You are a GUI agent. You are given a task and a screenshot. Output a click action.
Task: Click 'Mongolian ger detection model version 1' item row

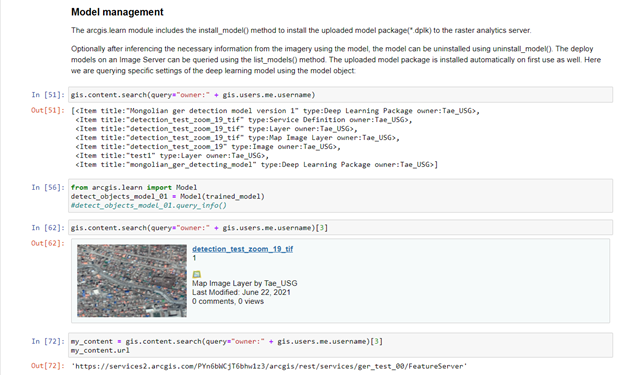[275, 111]
